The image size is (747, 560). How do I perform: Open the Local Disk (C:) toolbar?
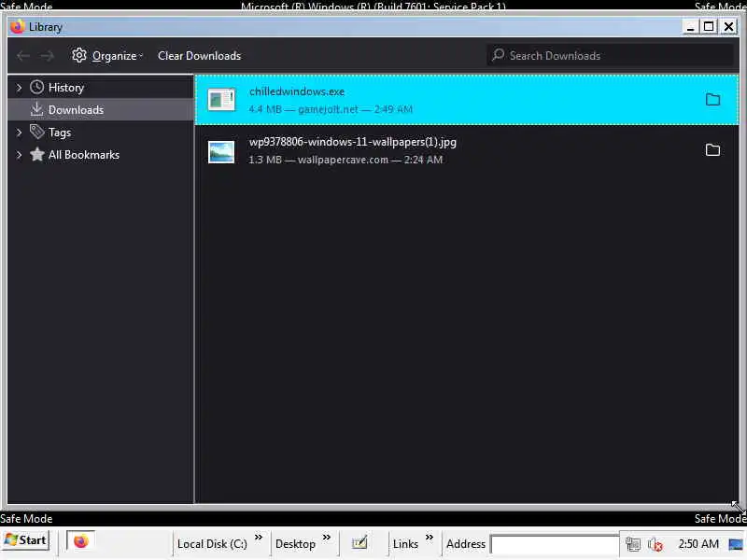click(x=212, y=544)
